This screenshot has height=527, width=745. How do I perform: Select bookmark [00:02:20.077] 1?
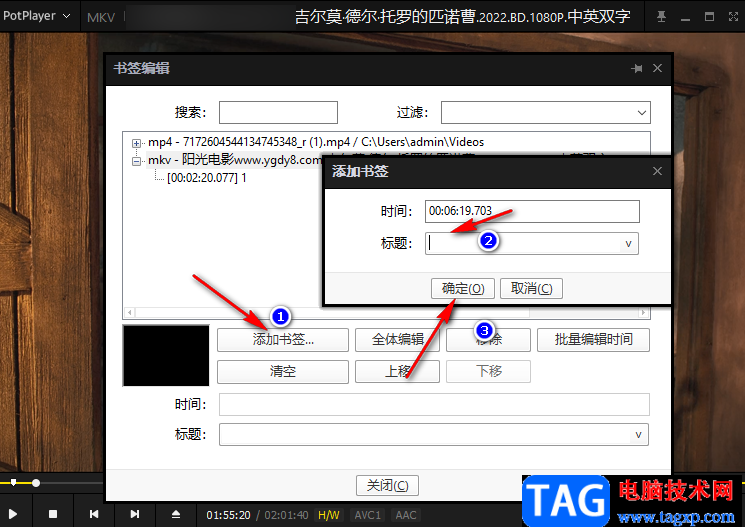click(207, 178)
